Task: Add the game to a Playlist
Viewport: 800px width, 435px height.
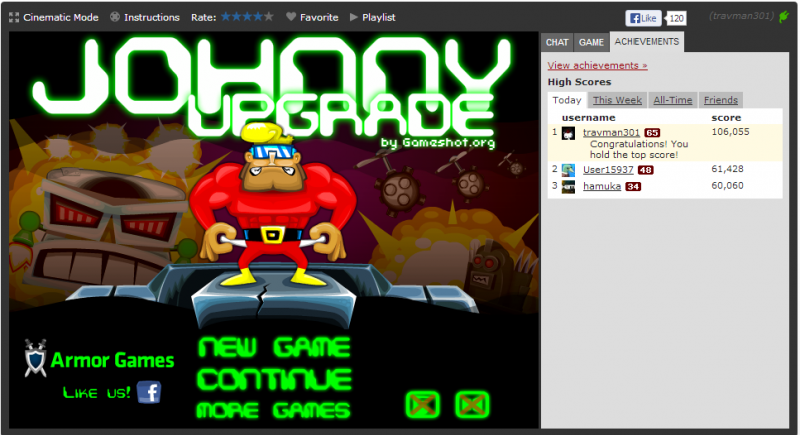Action: coord(372,17)
